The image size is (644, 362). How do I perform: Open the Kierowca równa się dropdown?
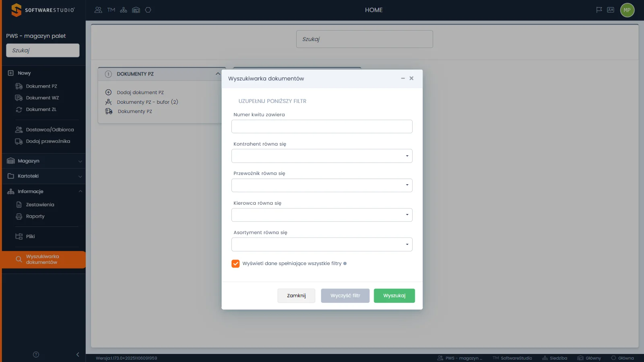tap(322, 215)
